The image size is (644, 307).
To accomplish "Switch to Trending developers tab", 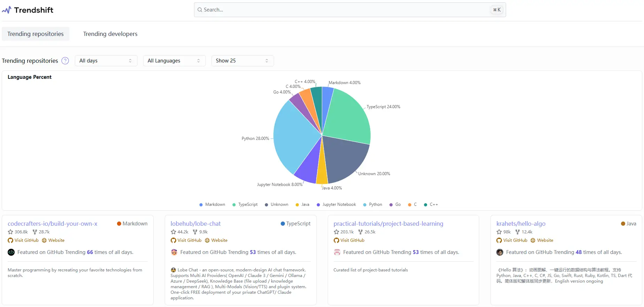I will pyautogui.click(x=110, y=34).
